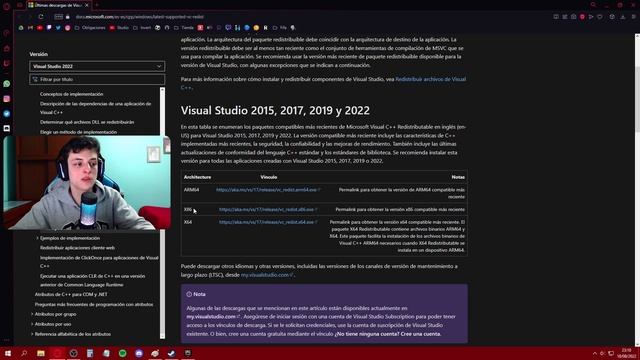Open the Studio bookmark
640x360 pixels.
[119, 28]
